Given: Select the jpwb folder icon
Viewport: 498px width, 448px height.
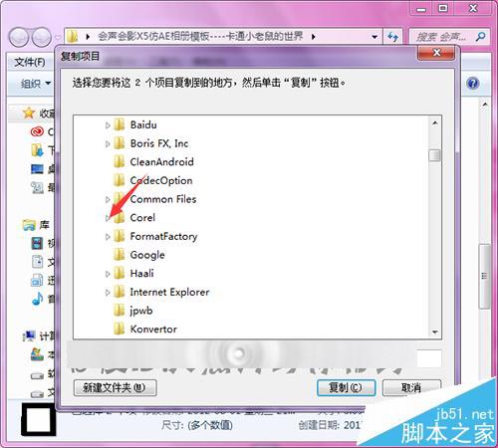Looking at the screenshot, I should (120, 311).
